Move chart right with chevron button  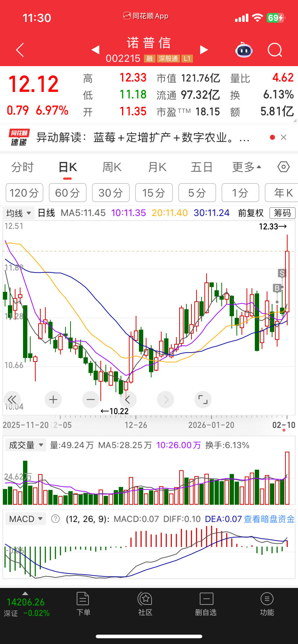pos(166,400)
